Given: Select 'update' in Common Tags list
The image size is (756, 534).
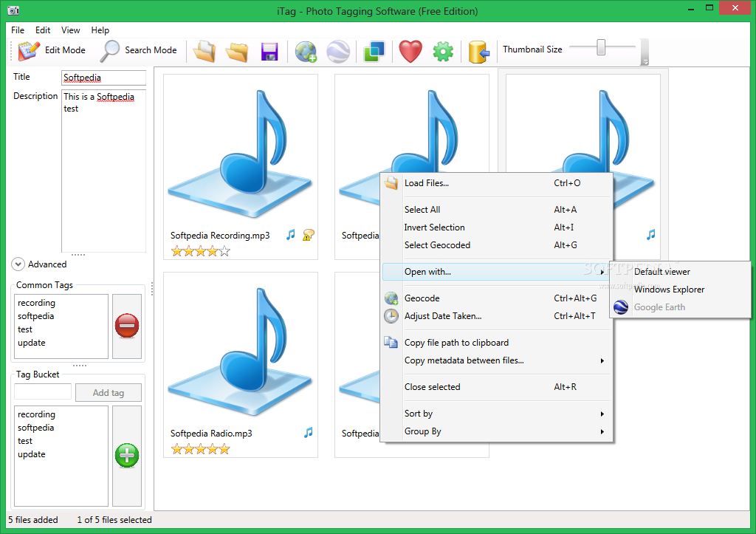Looking at the screenshot, I should point(31,343).
